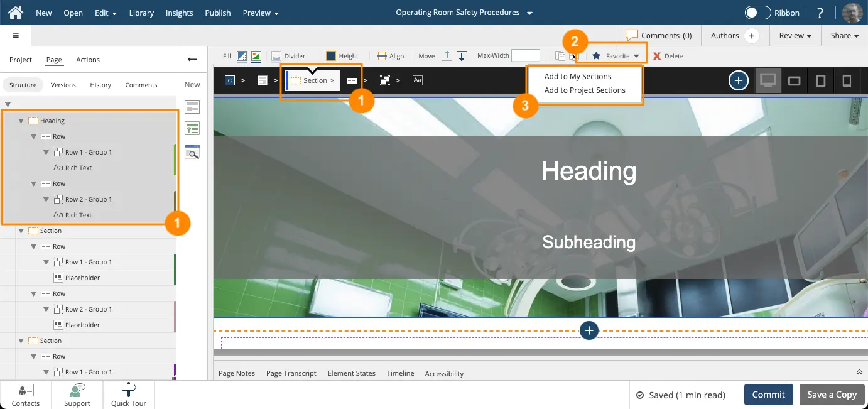Image resolution: width=868 pixels, height=409 pixels.
Task: Move the section up with the up arrow
Action: 447,56
